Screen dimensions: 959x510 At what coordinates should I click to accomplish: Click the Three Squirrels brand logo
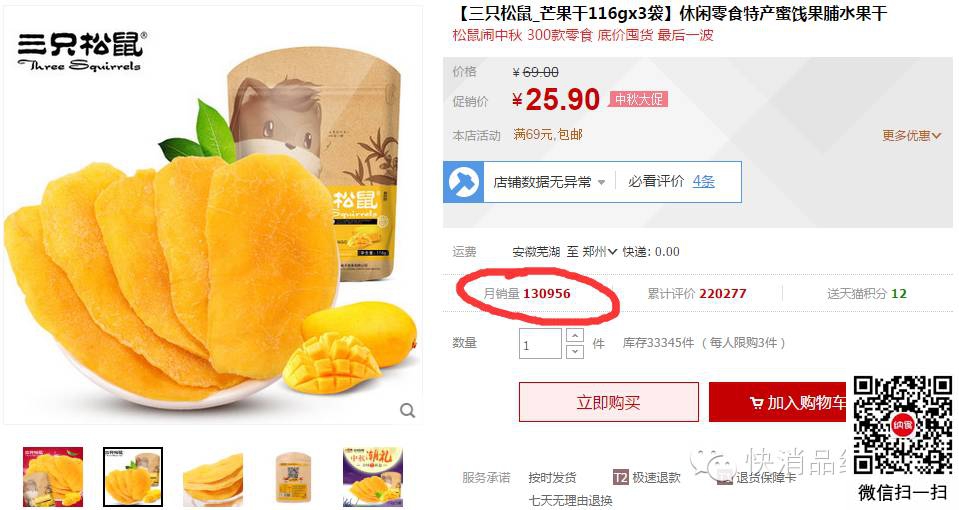tap(82, 51)
